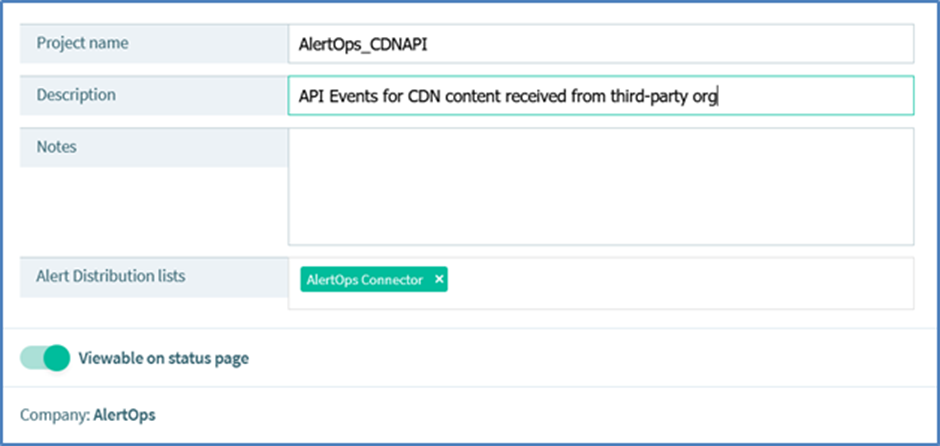Toggle the Viewable on status page switch
Screen dimensions: 940x446
pyautogui.click(x=45, y=358)
